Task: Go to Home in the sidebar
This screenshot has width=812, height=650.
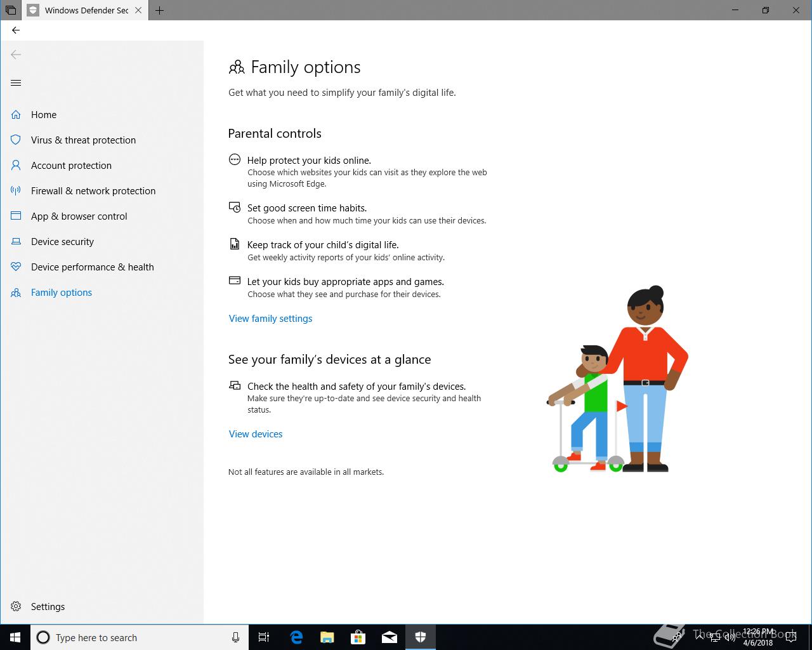Action: pos(101,114)
